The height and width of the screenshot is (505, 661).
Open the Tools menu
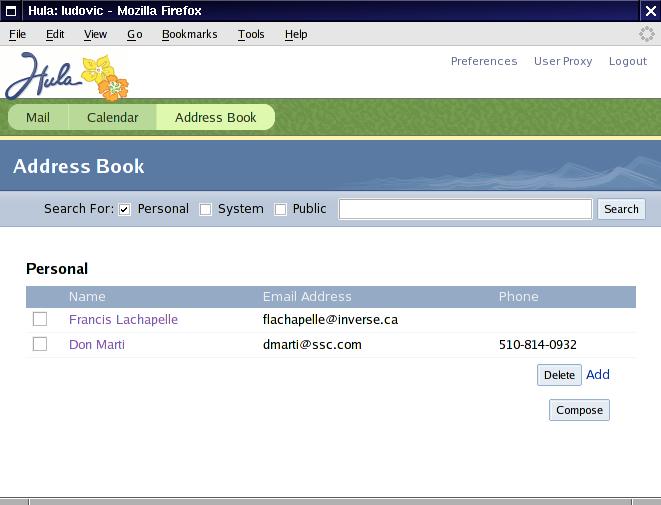pyautogui.click(x=251, y=34)
